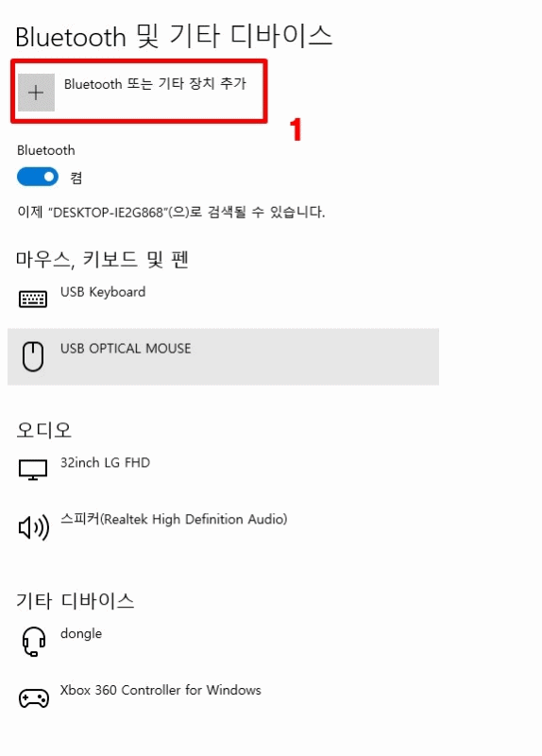Click the "켬" label beside Bluetooth toggle

76,178
